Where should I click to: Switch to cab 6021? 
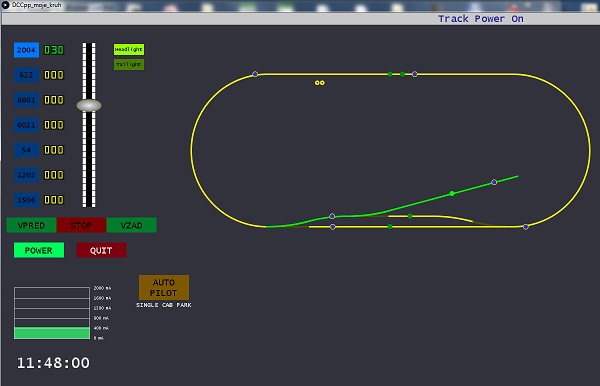(x=26, y=125)
